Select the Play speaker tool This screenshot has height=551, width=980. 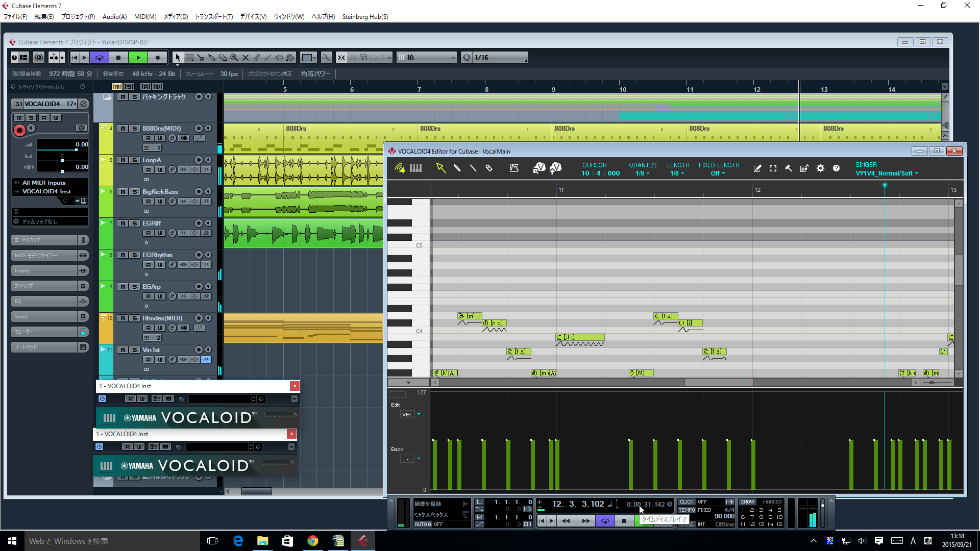click(x=279, y=58)
